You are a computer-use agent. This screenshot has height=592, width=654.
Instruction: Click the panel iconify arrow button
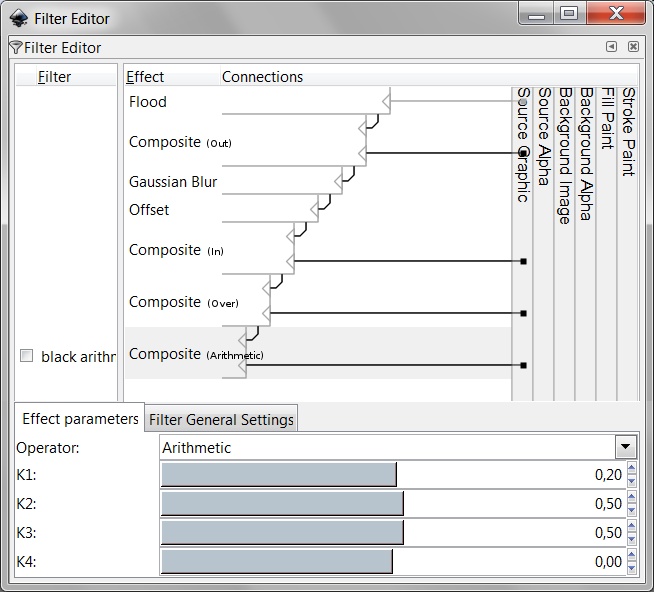(611, 47)
